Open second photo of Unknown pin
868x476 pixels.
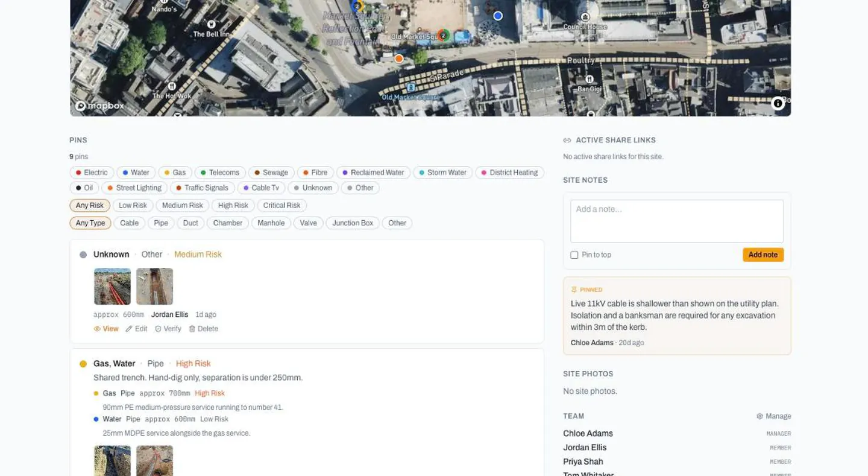(x=154, y=287)
